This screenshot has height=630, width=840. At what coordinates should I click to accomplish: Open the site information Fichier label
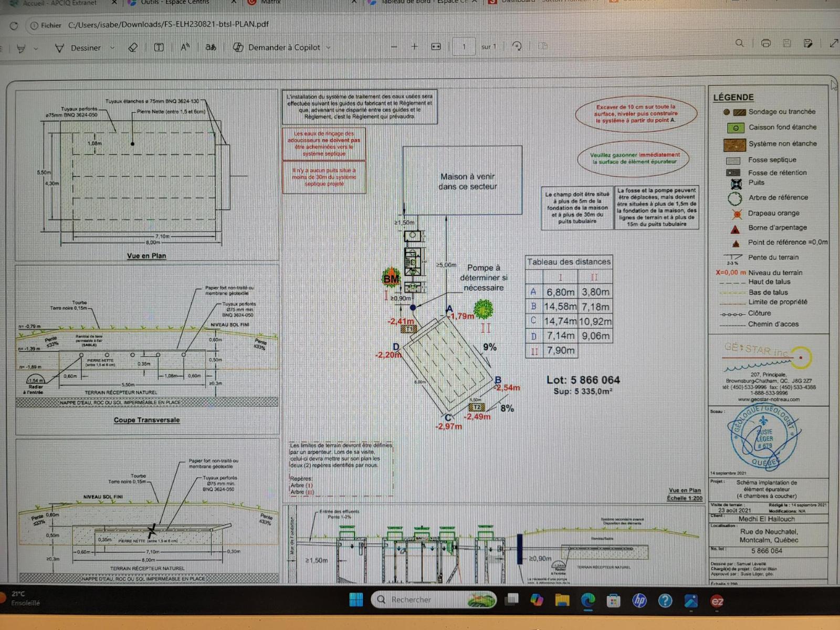46,25
